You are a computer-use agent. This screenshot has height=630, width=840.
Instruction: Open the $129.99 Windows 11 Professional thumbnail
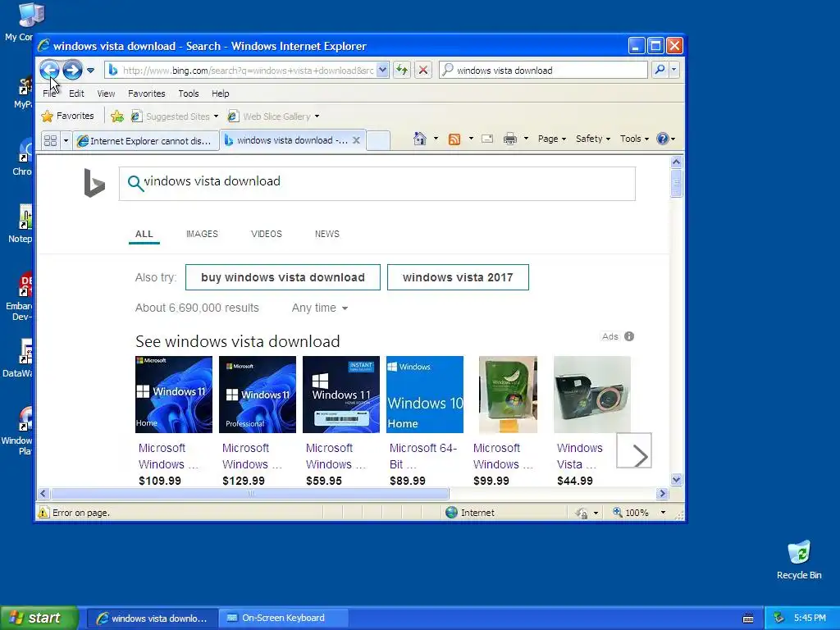(x=257, y=395)
